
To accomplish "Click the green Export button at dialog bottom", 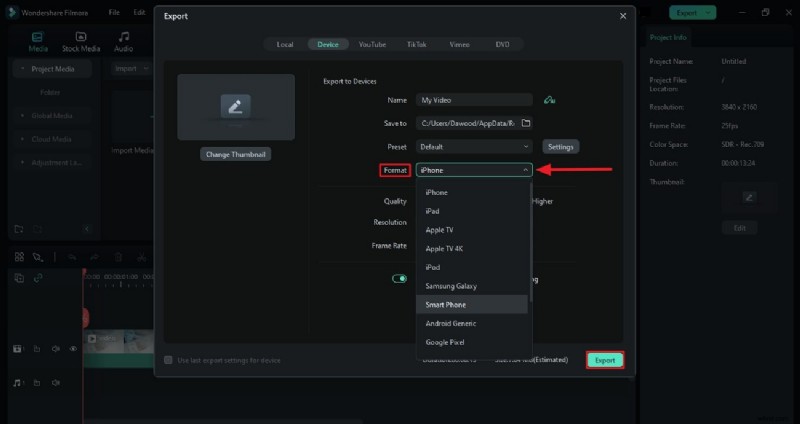I will [x=605, y=360].
